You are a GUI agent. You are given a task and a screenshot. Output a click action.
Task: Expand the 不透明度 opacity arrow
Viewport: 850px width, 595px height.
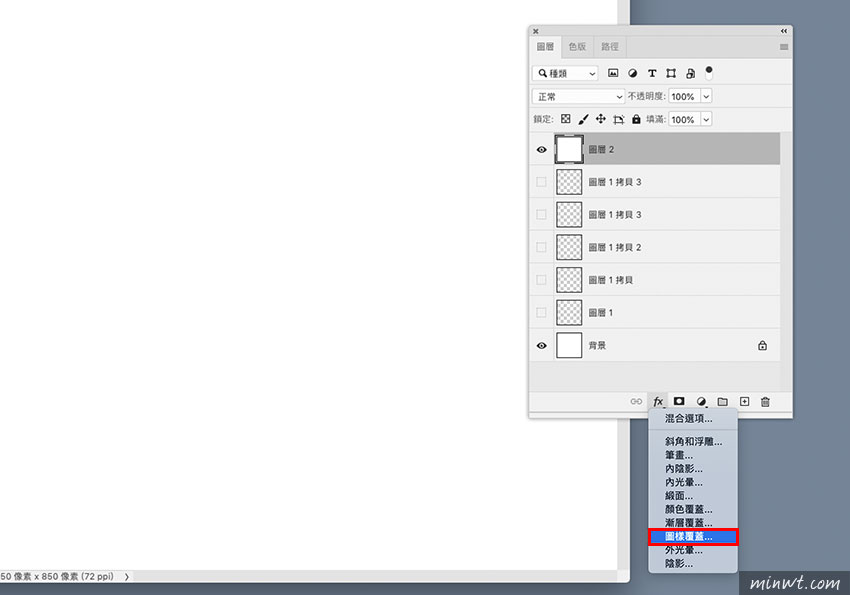706,96
